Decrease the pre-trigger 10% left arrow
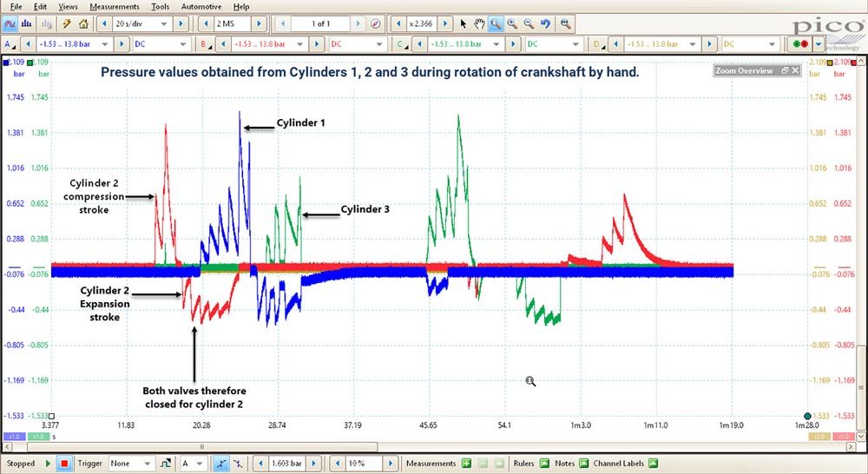868x474 pixels. click(338, 464)
